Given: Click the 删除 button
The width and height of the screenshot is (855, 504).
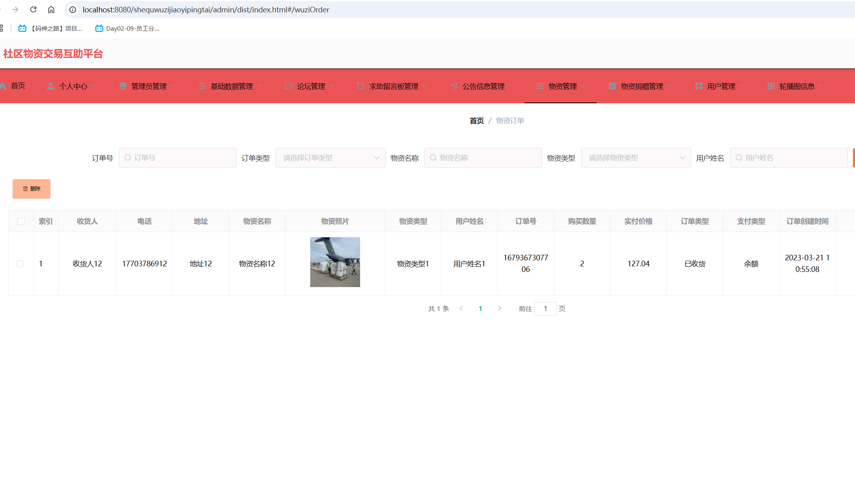Looking at the screenshot, I should pyautogui.click(x=32, y=189).
